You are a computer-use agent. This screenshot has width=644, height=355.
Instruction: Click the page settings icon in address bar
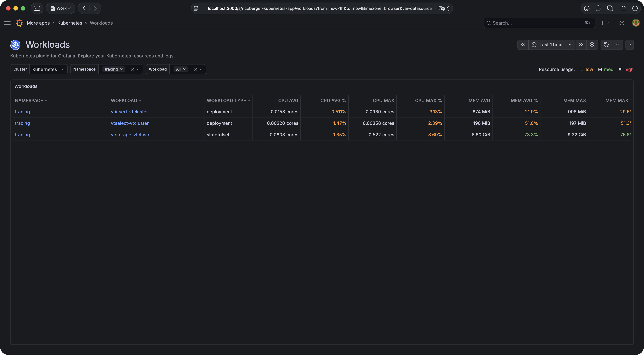196,8
